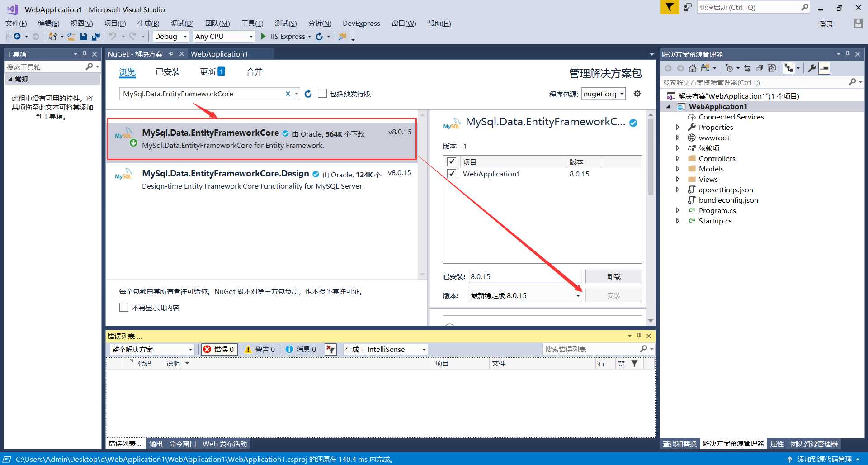Expand the Properties node in Solution Explorer
The width and height of the screenshot is (868, 465).
coord(677,127)
